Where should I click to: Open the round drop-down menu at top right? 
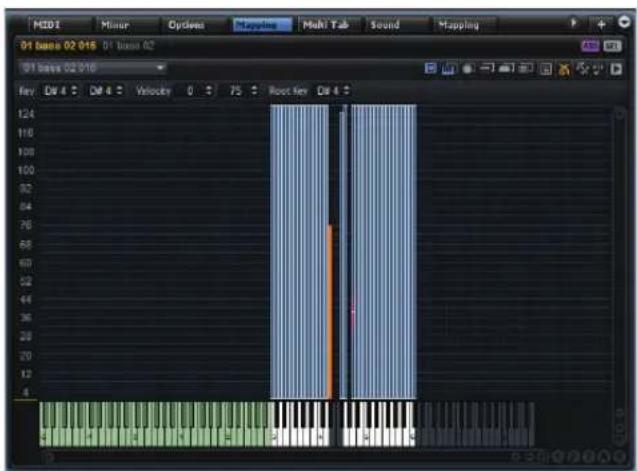[x=624, y=22]
